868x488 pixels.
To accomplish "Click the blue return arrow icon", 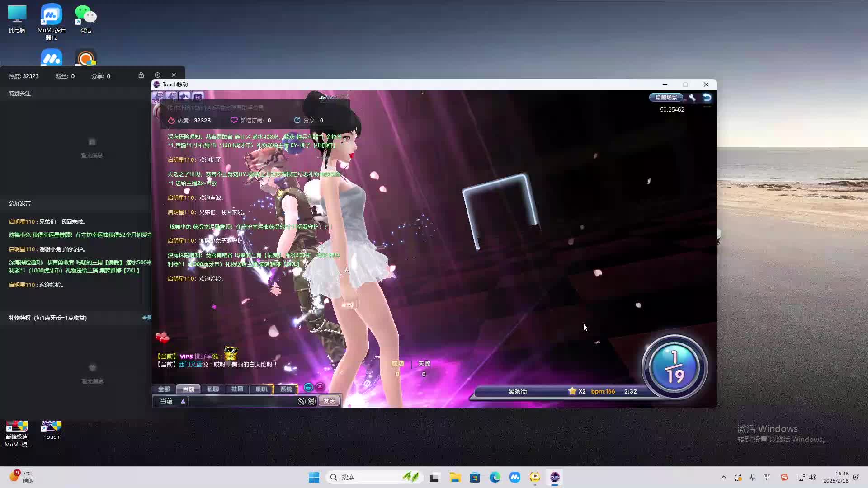I will 707,98.
